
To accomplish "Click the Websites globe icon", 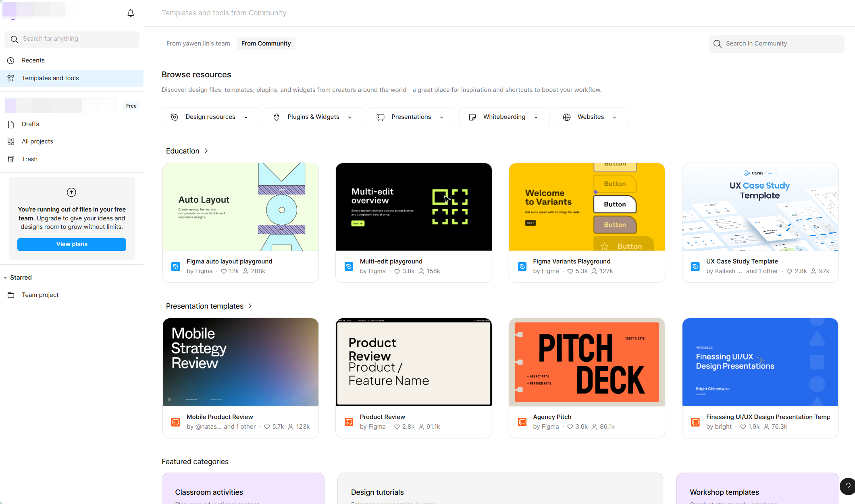I will click(x=567, y=117).
